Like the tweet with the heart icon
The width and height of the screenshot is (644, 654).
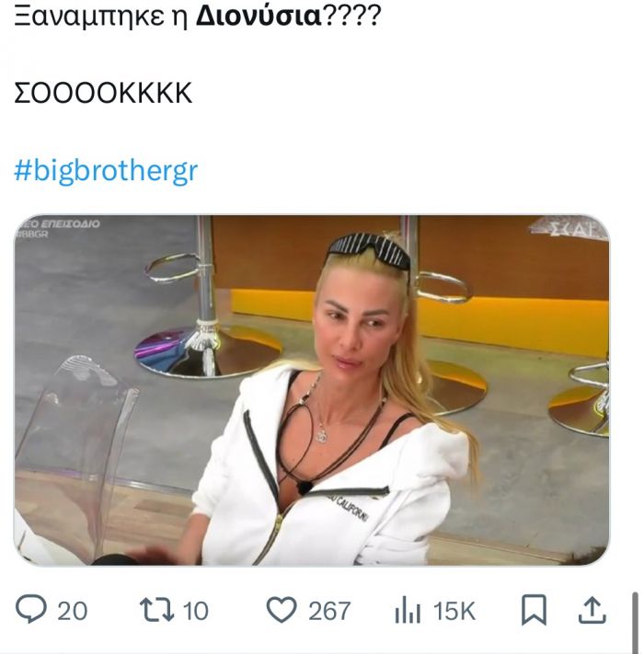pyautogui.click(x=282, y=610)
